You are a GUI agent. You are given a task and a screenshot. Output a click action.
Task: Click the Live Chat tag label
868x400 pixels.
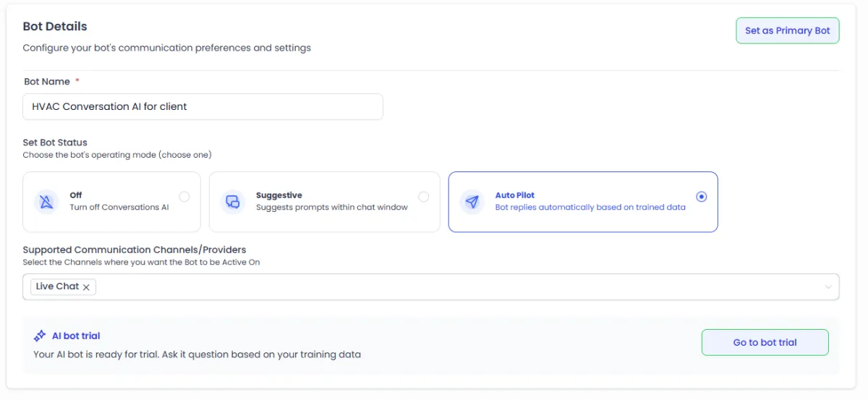(57, 286)
